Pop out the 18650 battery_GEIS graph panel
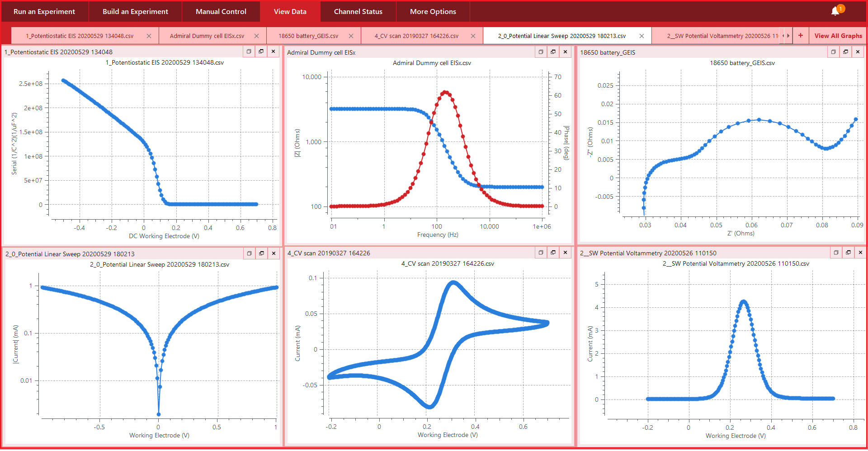868x451 pixels. pos(845,52)
